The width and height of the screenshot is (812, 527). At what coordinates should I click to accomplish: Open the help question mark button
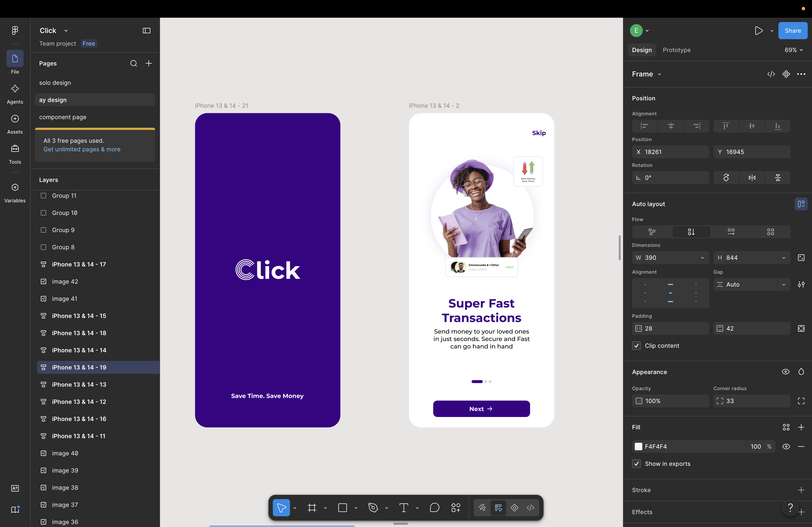[790, 508]
